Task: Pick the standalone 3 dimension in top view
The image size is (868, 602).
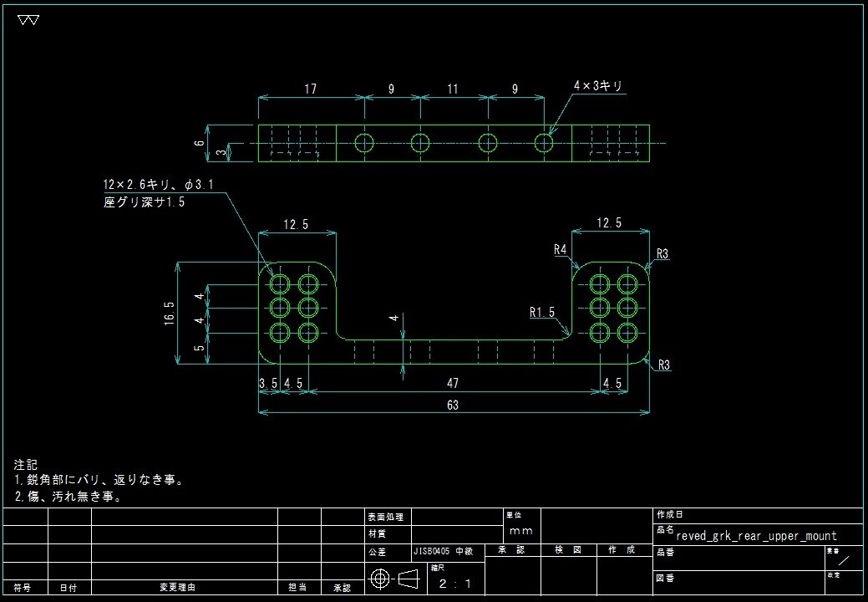Action: [x=221, y=151]
